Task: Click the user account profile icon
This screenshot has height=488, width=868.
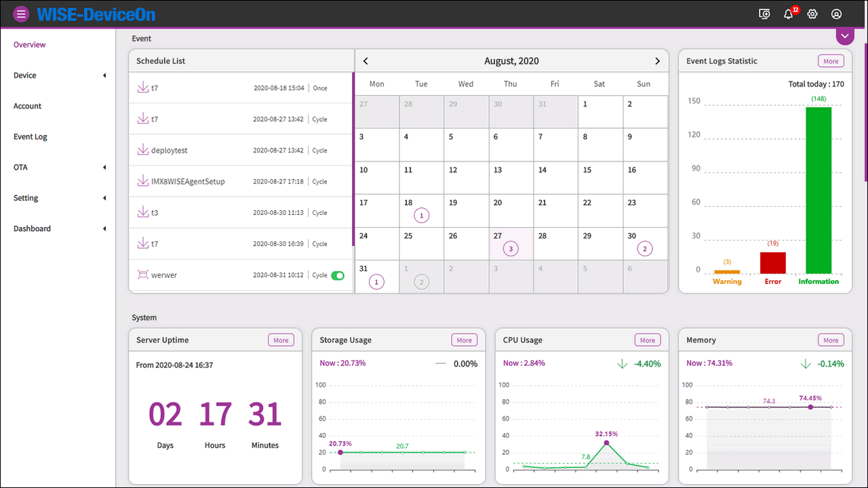Action: point(836,14)
